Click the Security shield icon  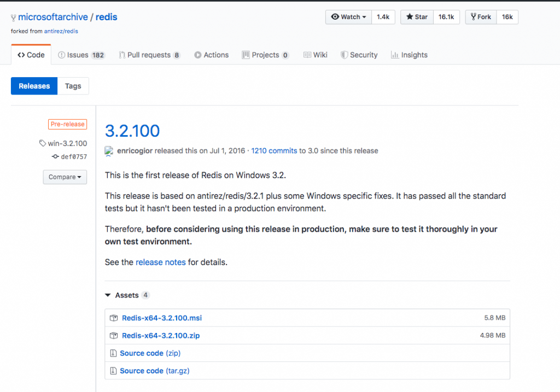[344, 55]
